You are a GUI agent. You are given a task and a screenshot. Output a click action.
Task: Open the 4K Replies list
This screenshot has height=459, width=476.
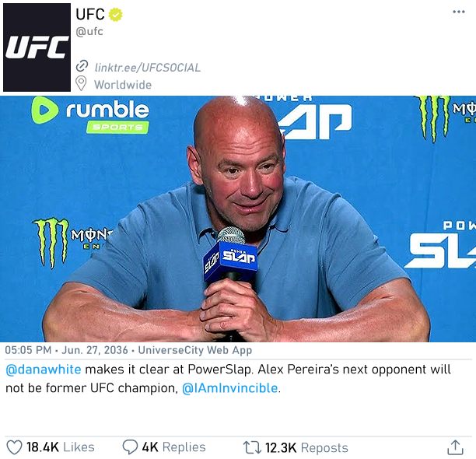[x=173, y=447]
